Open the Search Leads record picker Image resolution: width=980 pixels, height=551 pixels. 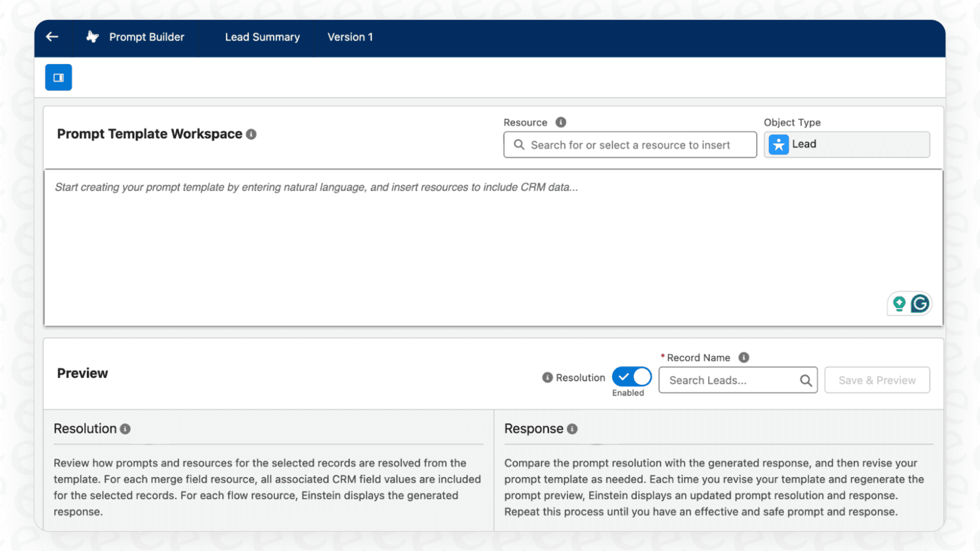click(x=729, y=380)
